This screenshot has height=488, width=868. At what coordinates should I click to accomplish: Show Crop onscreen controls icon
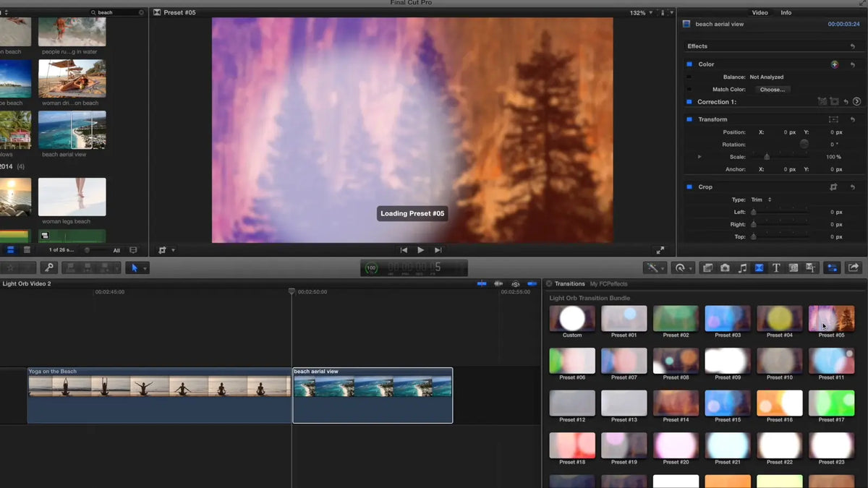click(833, 187)
